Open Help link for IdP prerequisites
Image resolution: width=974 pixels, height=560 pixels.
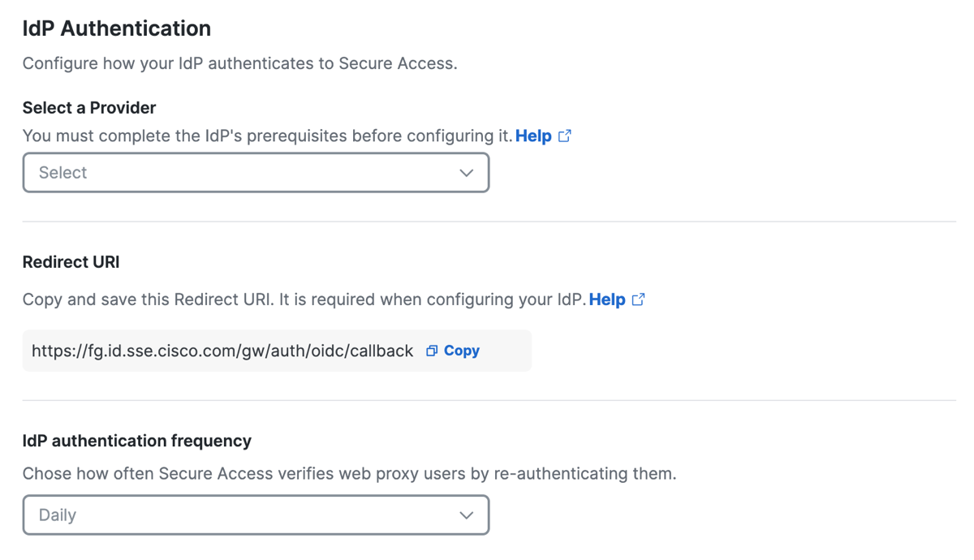[533, 136]
